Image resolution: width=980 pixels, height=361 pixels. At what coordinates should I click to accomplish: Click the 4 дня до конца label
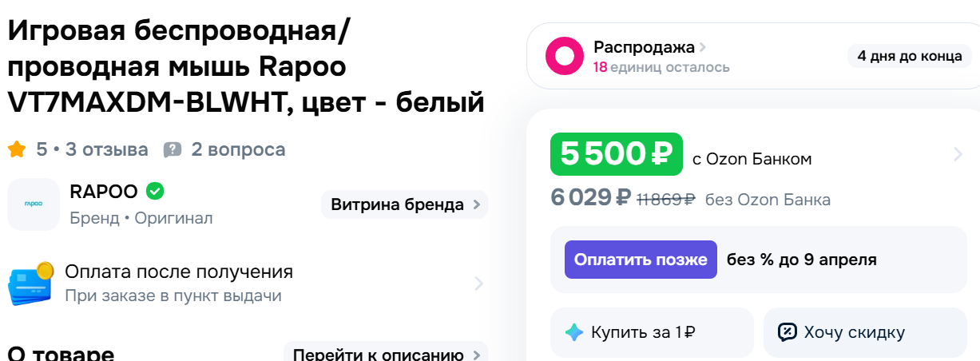(x=909, y=56)
